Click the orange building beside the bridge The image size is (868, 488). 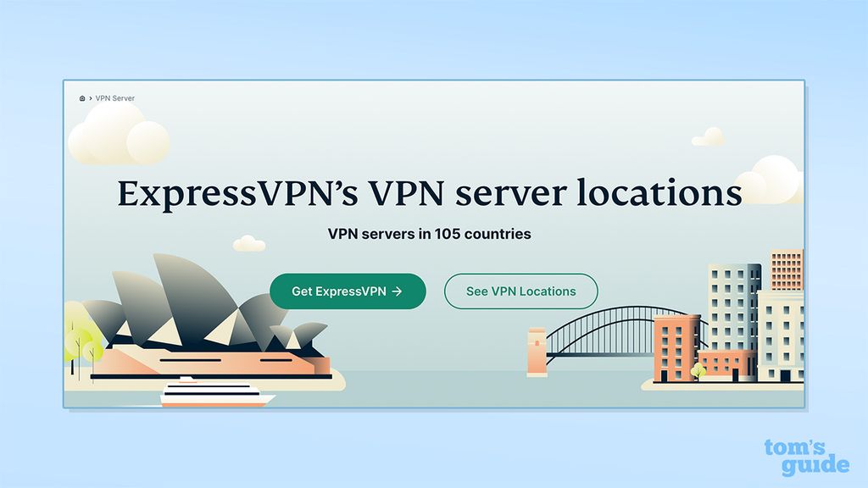676,348
